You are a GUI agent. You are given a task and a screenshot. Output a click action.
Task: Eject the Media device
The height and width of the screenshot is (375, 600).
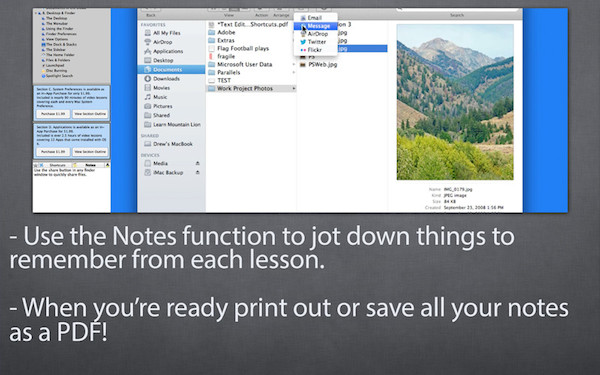click(197, 163)
